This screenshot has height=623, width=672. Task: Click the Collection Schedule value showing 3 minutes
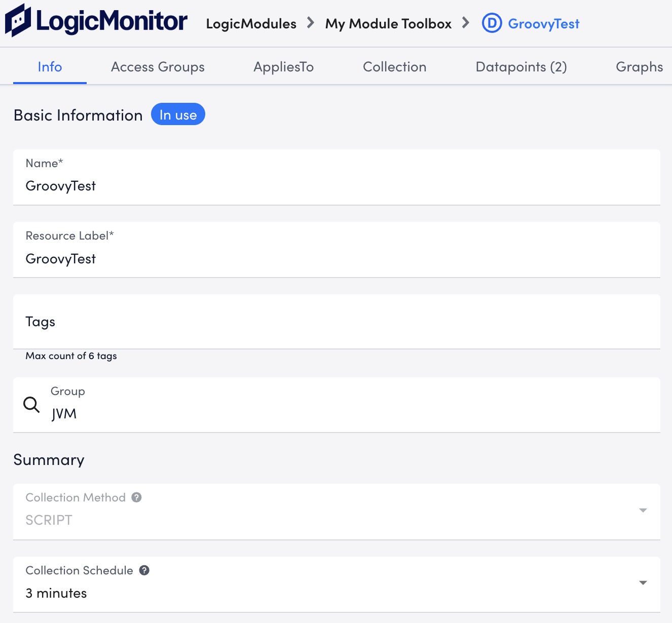coord(56,593)
